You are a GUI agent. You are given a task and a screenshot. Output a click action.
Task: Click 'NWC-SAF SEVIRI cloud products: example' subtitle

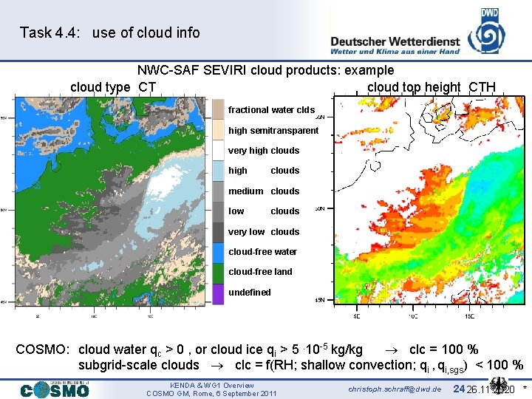(266, 70)
